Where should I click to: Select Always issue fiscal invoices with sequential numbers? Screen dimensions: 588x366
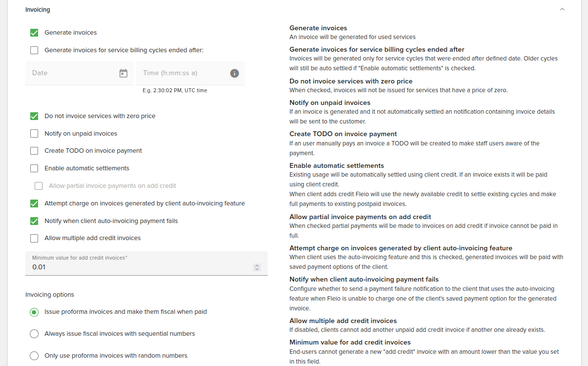tap(34, 334)
